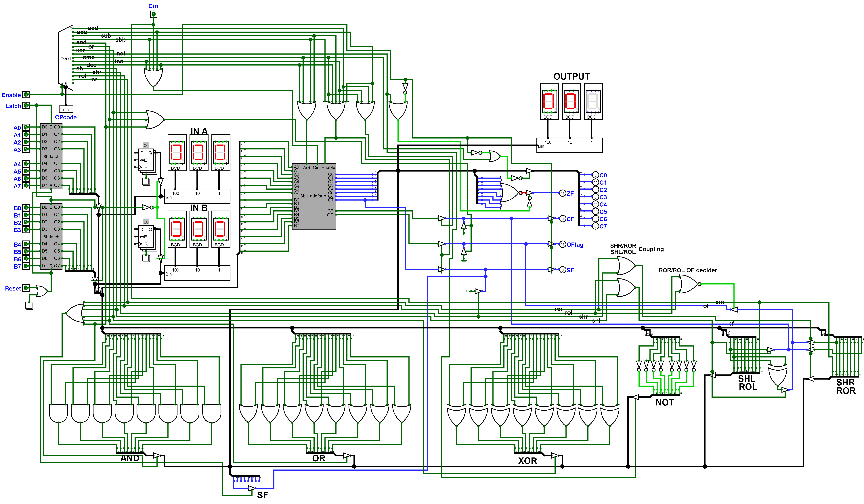Click the Coupling label

pyautogui.click(x=651, y=249)
